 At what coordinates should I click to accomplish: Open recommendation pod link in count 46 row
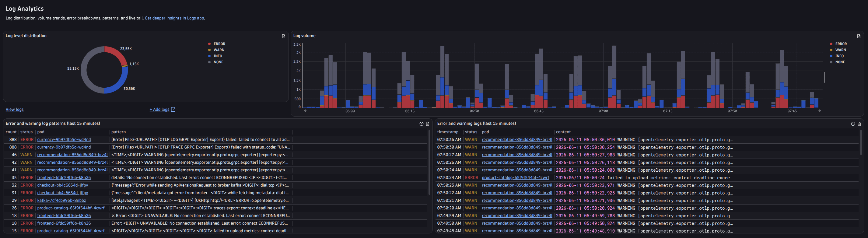[72, 155]
